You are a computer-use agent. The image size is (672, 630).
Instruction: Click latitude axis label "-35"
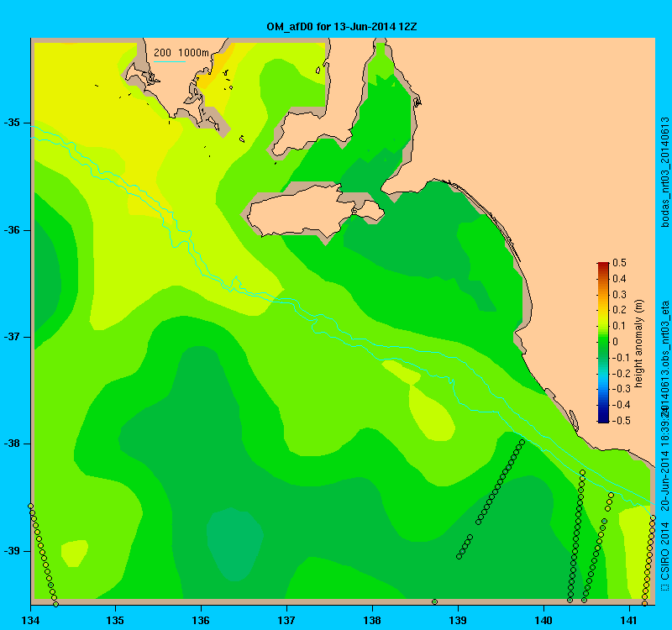tap(12, 123)
